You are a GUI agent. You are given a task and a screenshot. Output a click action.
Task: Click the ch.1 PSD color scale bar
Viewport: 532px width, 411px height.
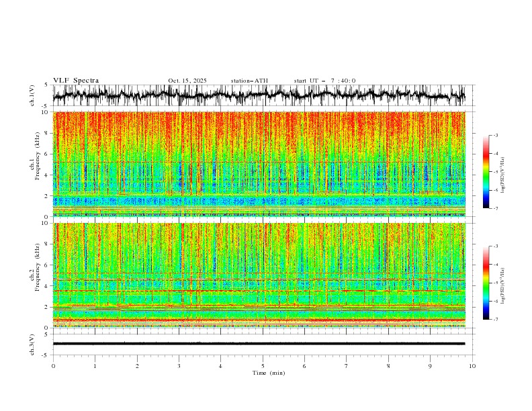(x=486, y=171)
